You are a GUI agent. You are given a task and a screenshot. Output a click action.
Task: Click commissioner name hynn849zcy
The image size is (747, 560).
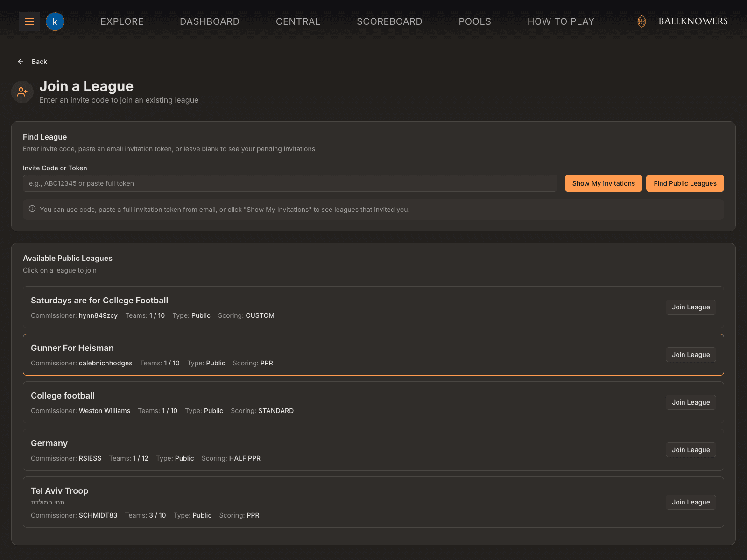(x=98, y=315)
